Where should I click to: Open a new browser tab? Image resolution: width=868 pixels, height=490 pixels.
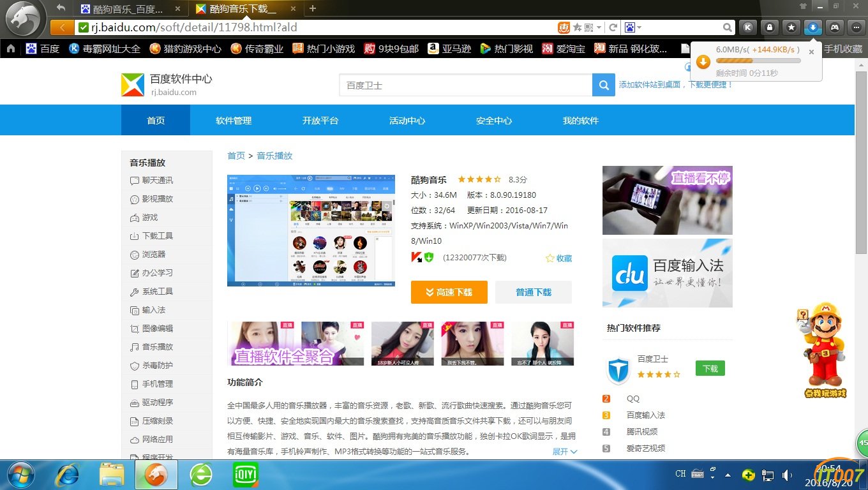pos(313,8)
